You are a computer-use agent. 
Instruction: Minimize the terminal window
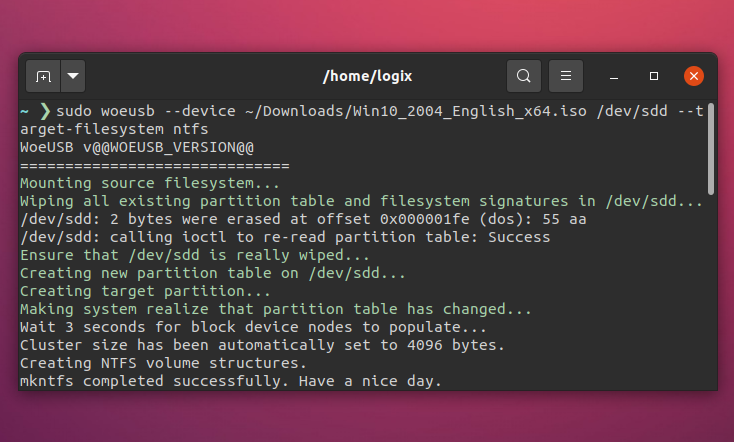(x=614, y=76)
